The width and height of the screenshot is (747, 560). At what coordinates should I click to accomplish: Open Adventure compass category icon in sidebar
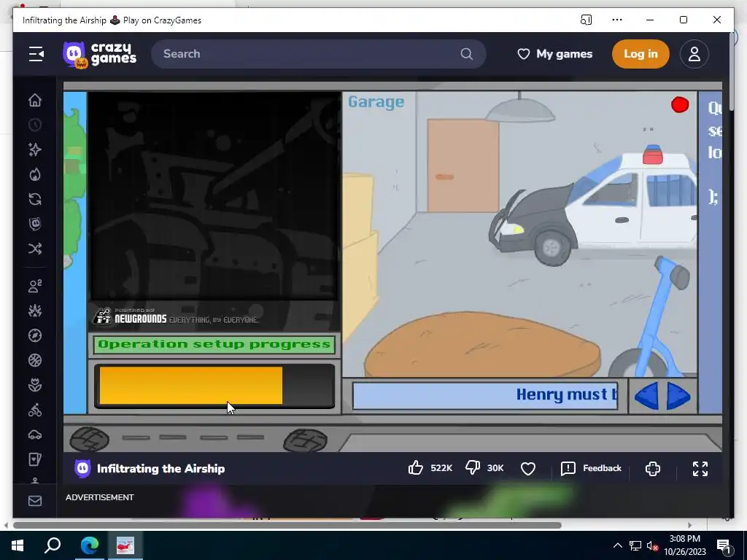click(35, 335)
